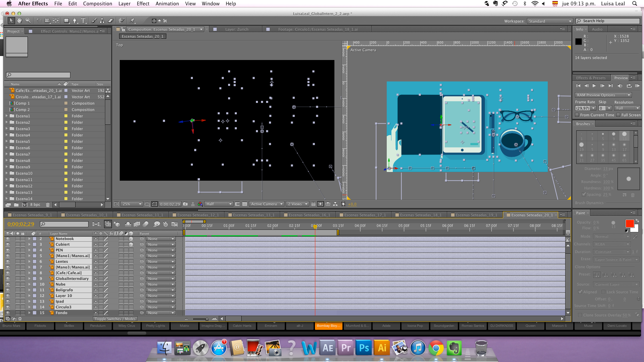Open the Half resolution dropdown
644x362 pixels.
219,204
